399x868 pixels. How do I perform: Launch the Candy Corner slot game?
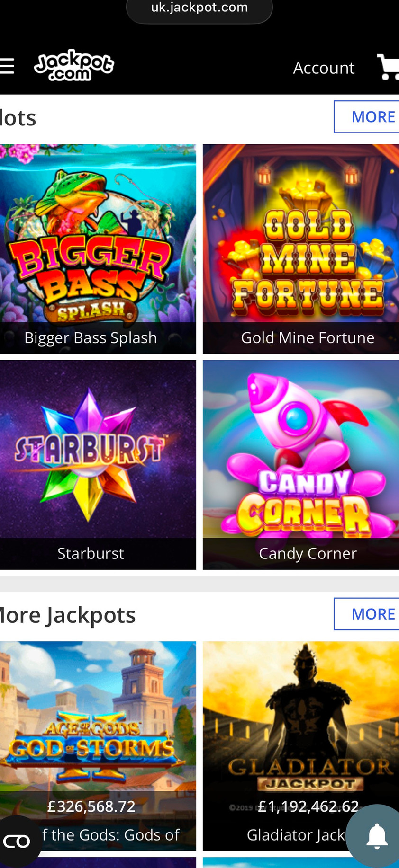tap(301, 465)
